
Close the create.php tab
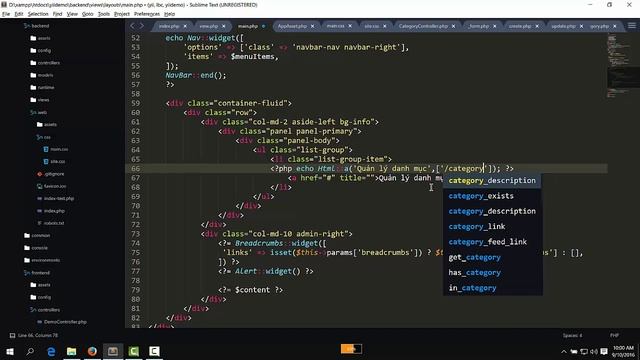tap(537, 26)
